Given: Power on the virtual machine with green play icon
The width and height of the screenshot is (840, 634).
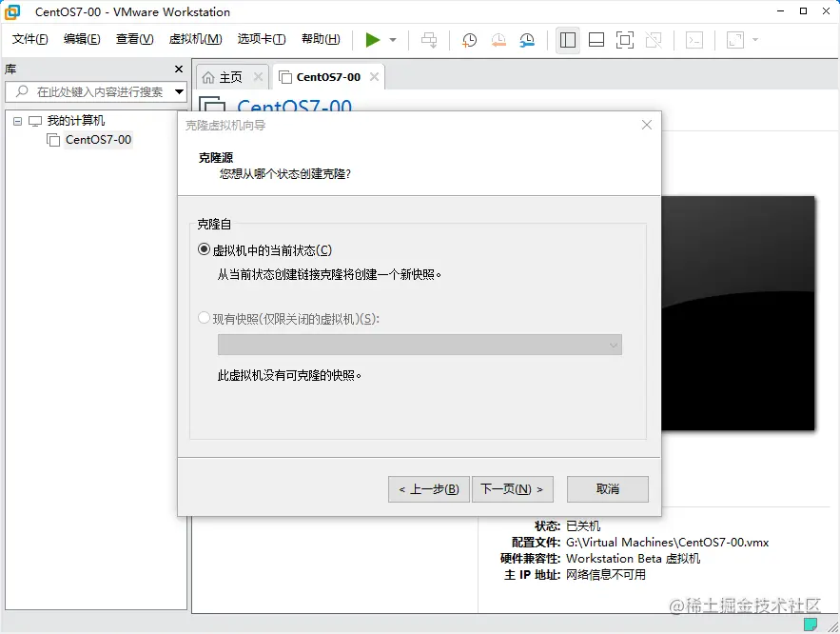Looking at the screenshot, I should pyautogui.click(x=372, y=40).
